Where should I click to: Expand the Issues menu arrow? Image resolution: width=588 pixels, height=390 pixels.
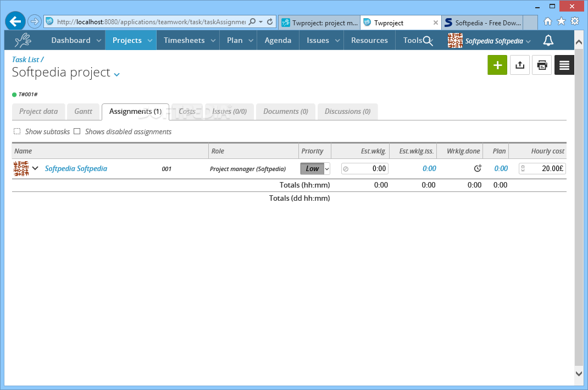[x=337, y=41]
